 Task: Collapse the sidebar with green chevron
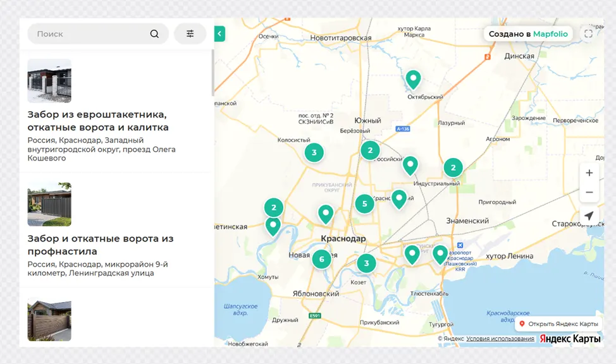pyautogui.click(x=219, y=33)
